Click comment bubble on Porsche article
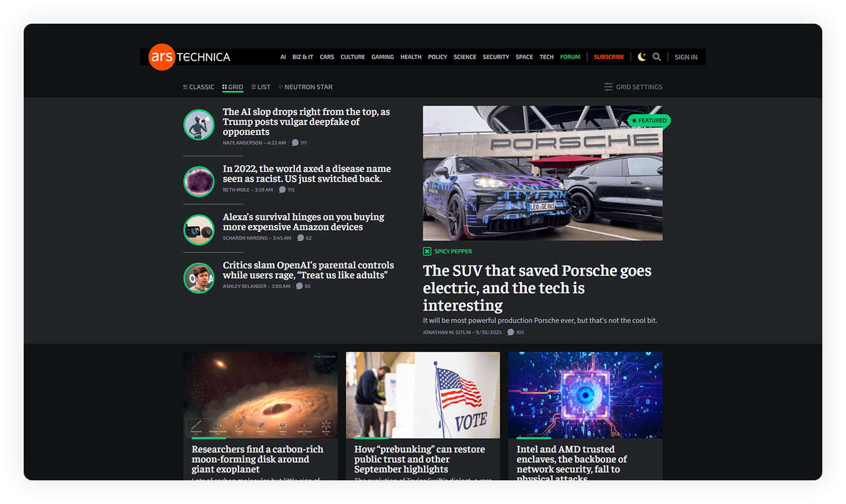The width and height of the screenshot is (846, 504). [x=510, y=332]
